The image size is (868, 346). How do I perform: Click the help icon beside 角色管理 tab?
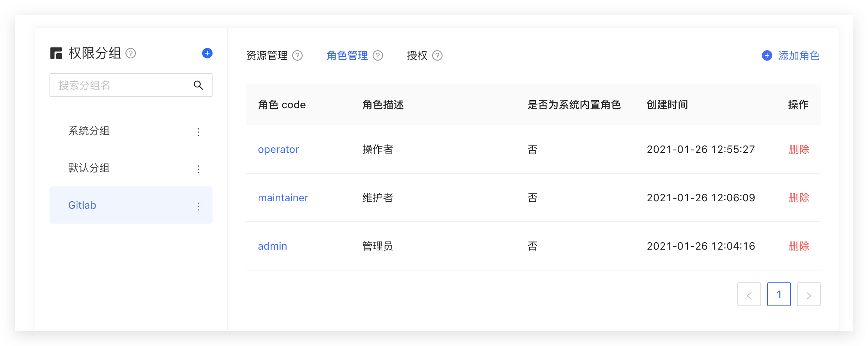[x=378, y=55]
